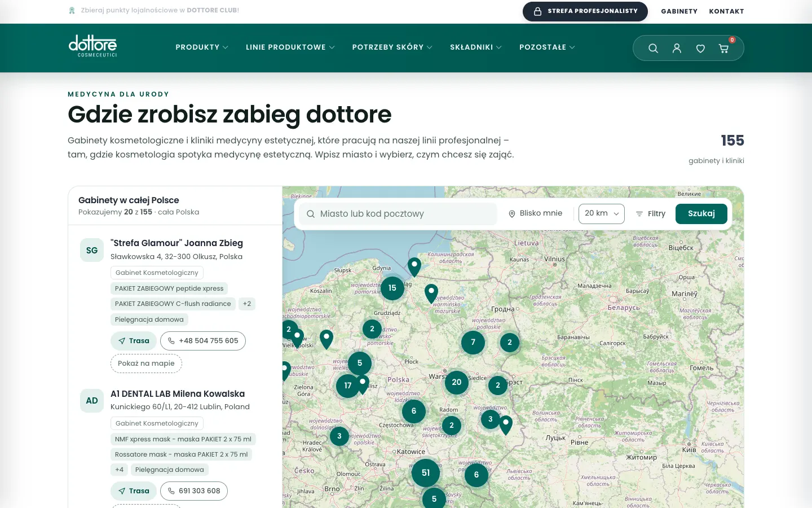This screenshot has width=812, height=508.
Task: Expand the PRODUKTY menu
Action: (202, 47)
